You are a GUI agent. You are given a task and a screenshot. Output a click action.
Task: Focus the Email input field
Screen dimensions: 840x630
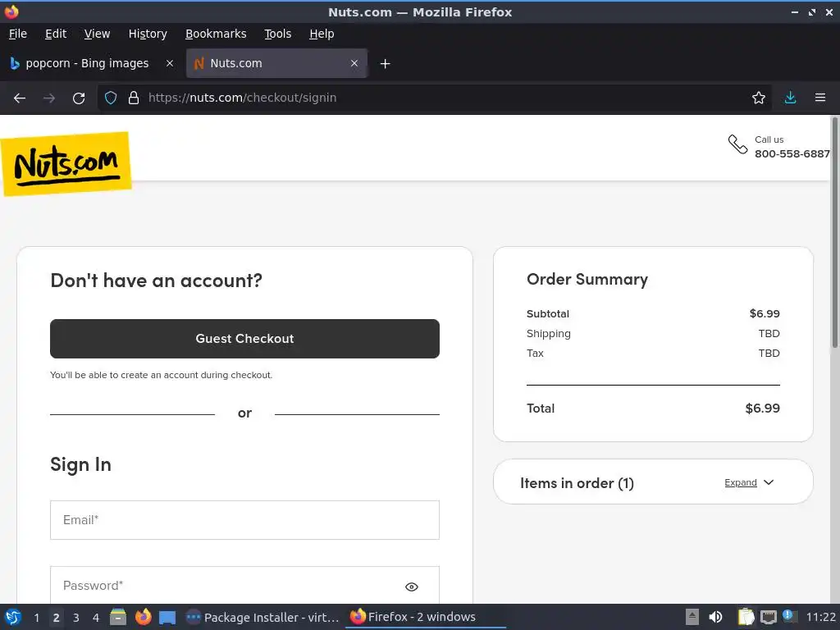(244, 519)
